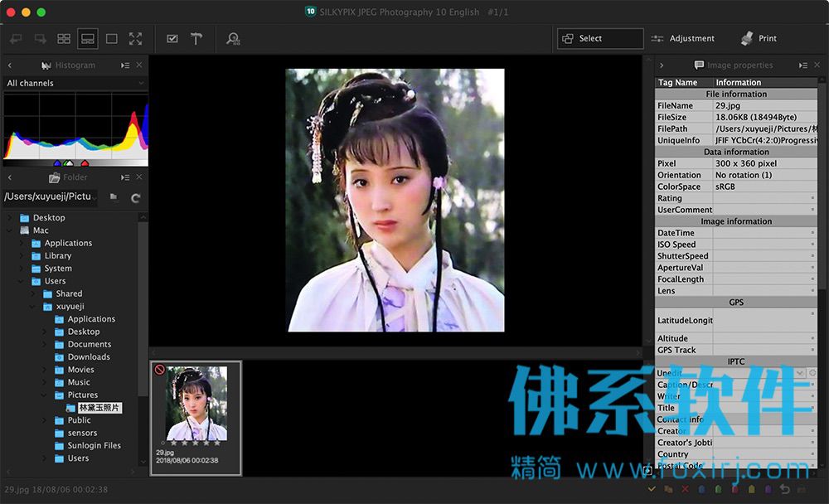Expand the Documents folder node
829x504 pixels.
pos(45,344)
